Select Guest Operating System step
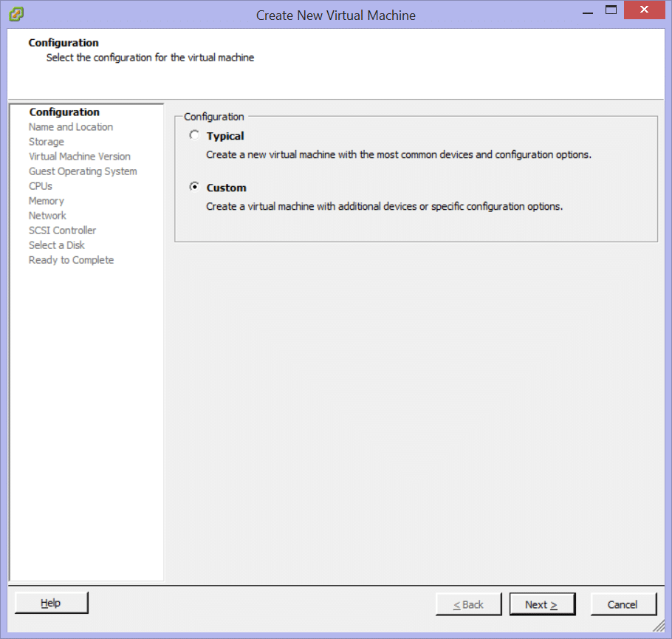 pos(83,171)
